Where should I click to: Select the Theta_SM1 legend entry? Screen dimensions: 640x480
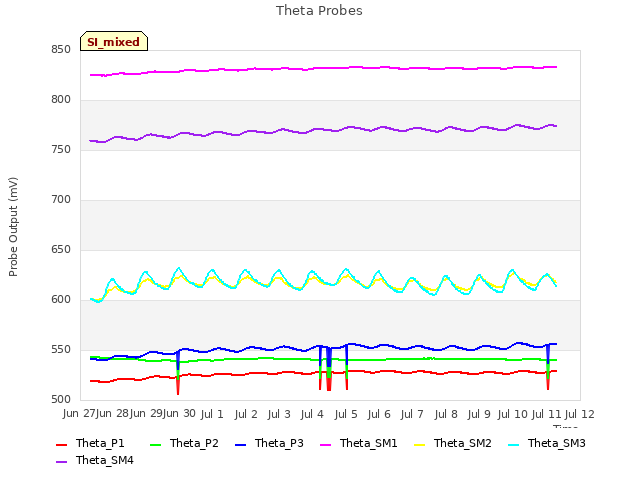click(359, 443)
